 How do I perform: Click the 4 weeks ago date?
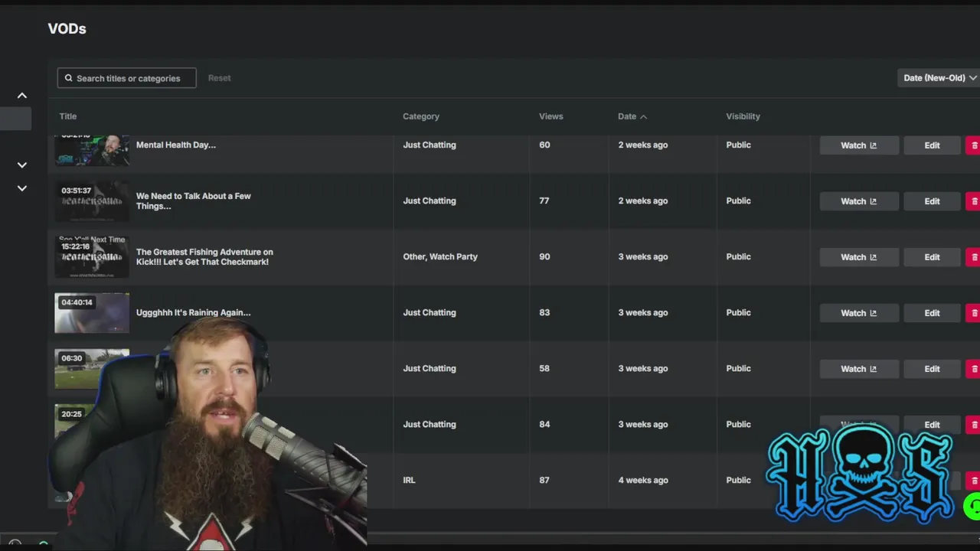643,480
